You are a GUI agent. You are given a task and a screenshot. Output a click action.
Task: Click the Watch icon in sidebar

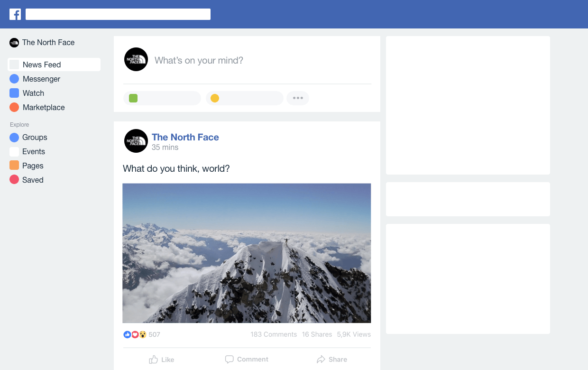coord(14,93)
